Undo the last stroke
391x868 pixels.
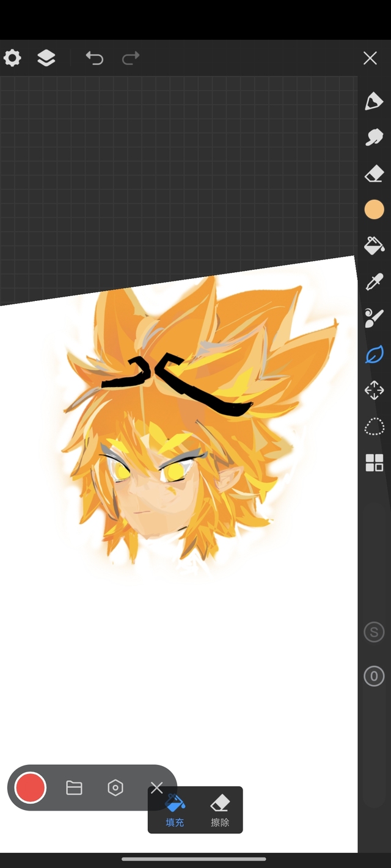click(95, 58)
